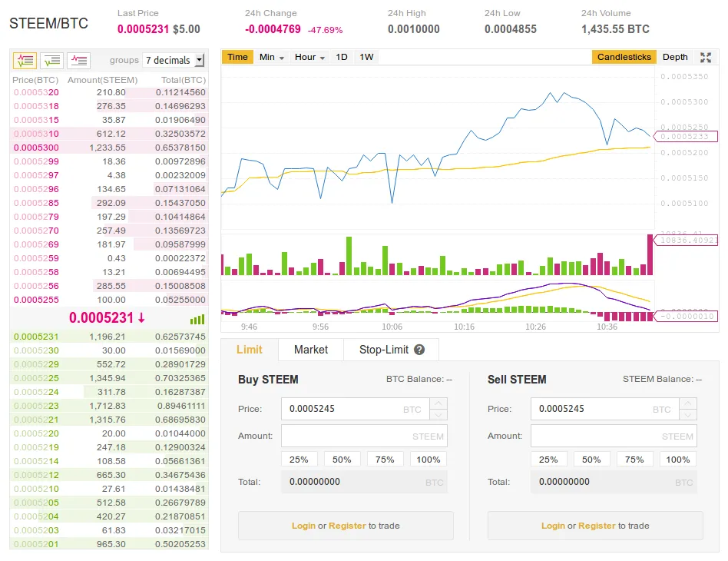Click amount 1,233.55 in sell orders

[108, 148]
